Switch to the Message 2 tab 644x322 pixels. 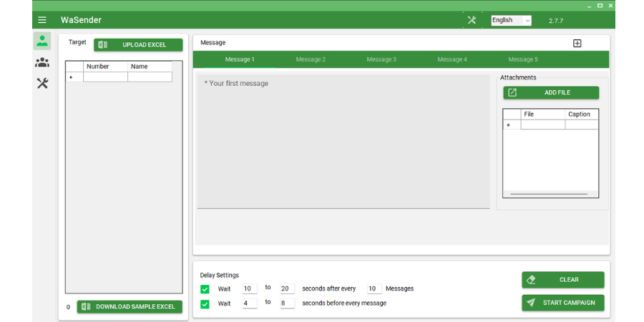(x=311, y=59)
